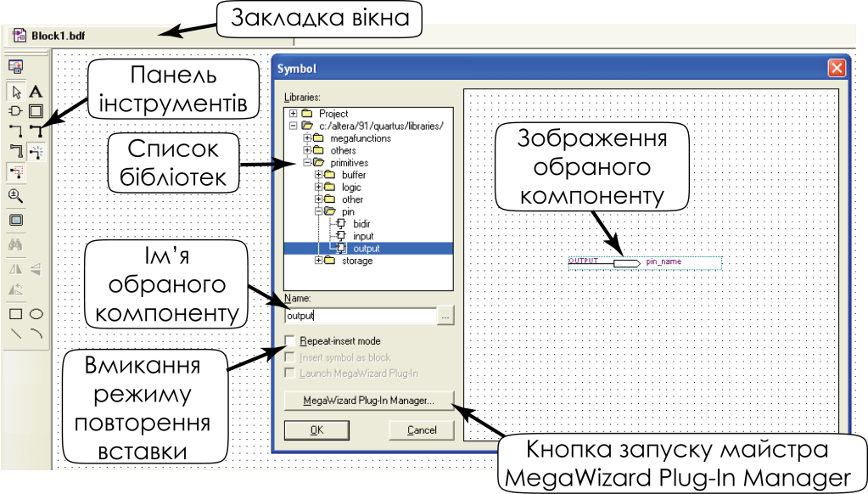868x494 pixels.
Task: Expand the storage folder
Action: point(319,261)
